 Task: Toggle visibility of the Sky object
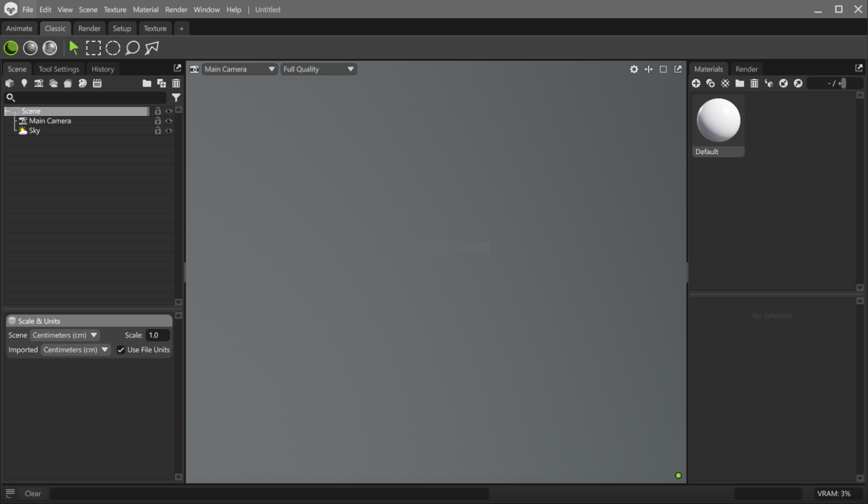tap(169, 130)
